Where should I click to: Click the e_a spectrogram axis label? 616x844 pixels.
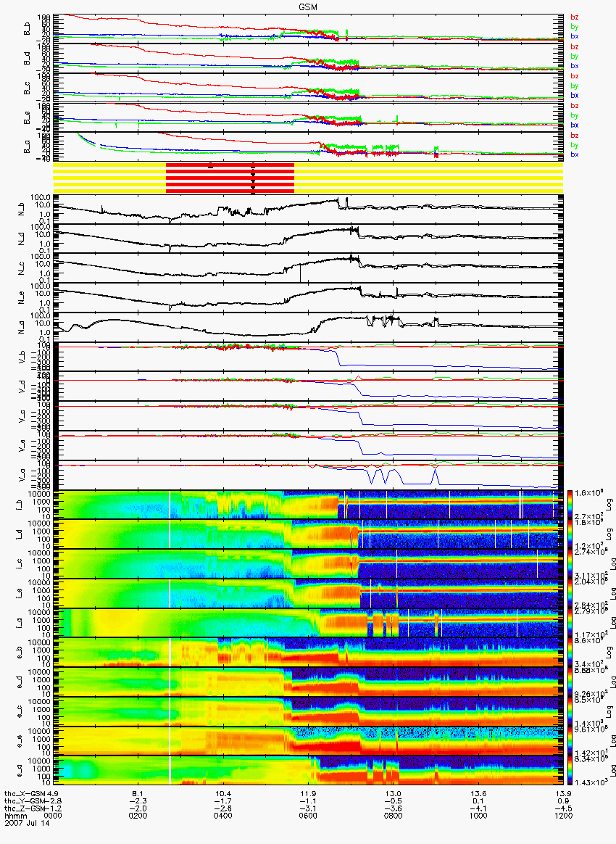pyautogui.click(x=19, y=771)
